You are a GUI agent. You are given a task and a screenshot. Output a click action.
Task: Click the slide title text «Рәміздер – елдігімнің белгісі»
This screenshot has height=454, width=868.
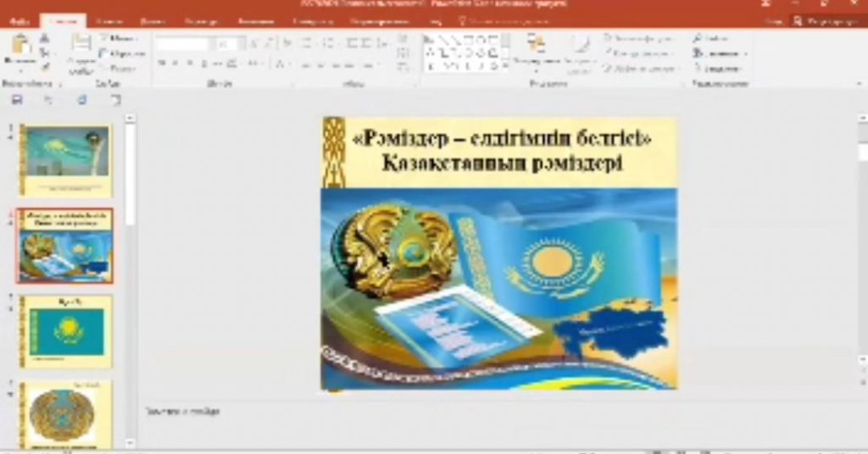502,138
